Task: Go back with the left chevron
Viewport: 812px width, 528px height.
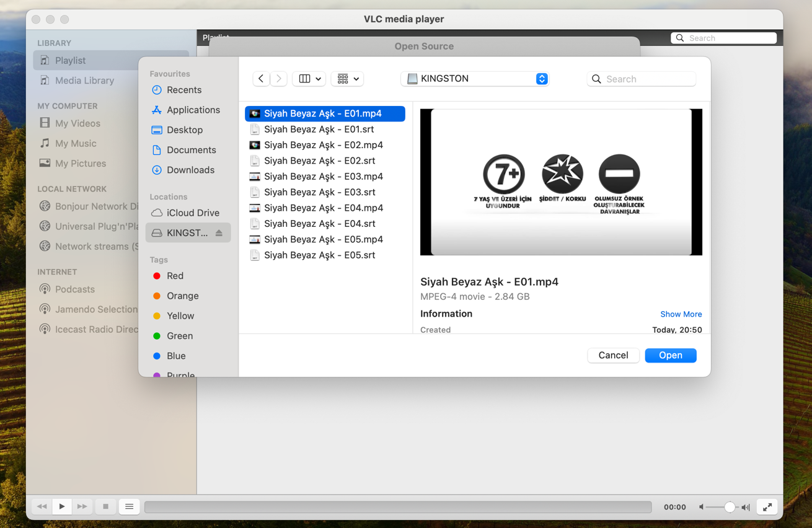Action: pos(261,79)
